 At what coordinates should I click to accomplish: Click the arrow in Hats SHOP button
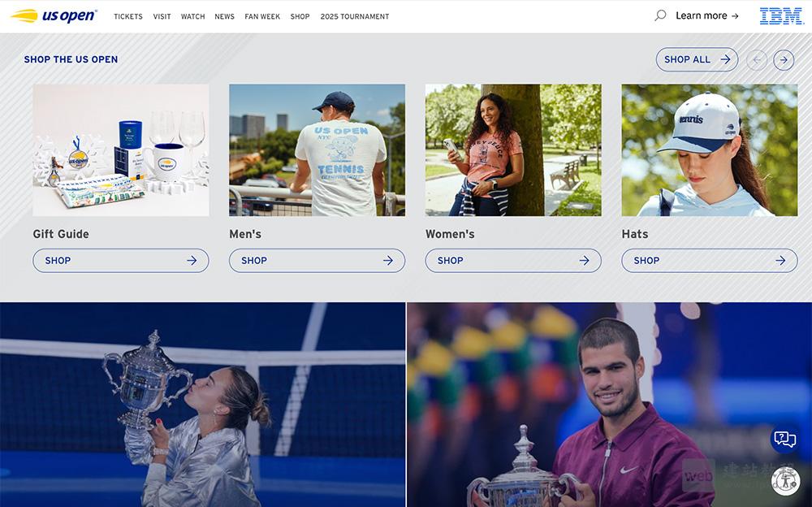pos(780,260)
